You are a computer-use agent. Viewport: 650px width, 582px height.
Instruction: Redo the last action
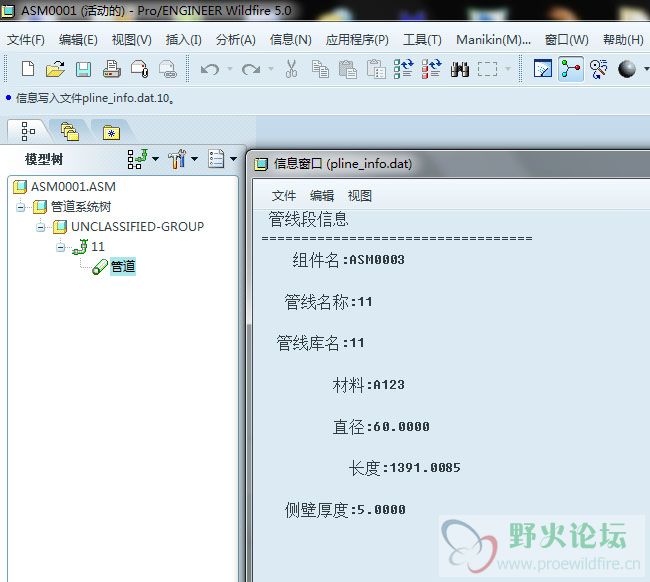coord(251,69)
